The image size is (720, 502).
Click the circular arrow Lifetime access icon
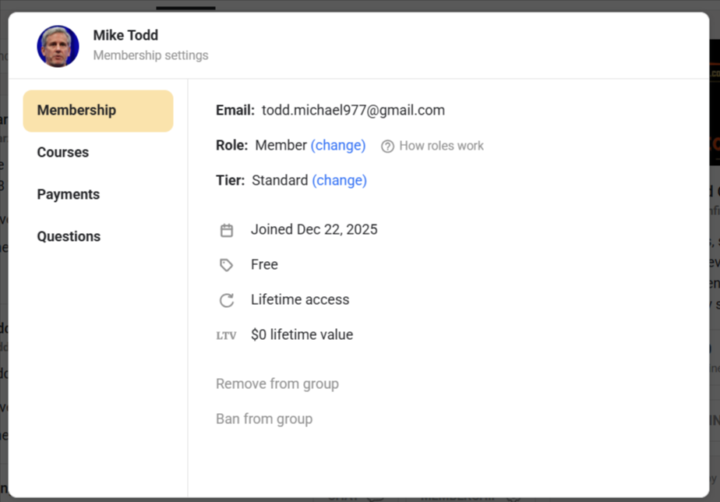tap(227, 300)
